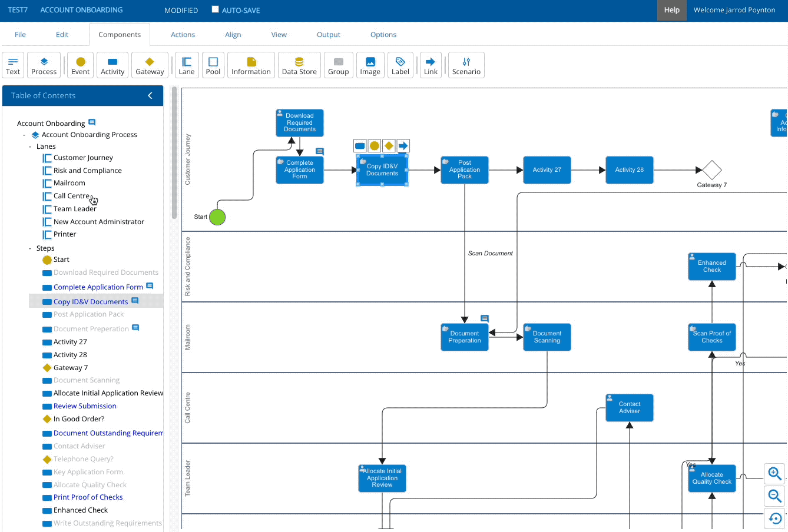788x532 pixels.
Task: Add a Data Store component
Action: click(x=299, y=65)
